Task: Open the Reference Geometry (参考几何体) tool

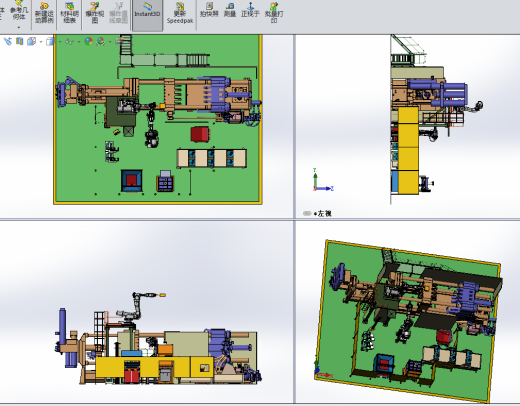Action: (x=19, y=12)
